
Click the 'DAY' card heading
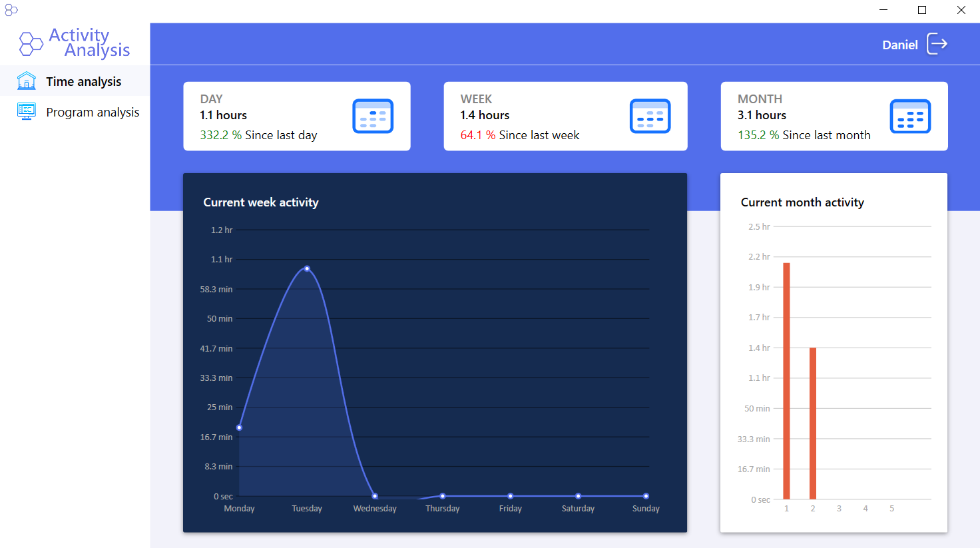(212, 99)
